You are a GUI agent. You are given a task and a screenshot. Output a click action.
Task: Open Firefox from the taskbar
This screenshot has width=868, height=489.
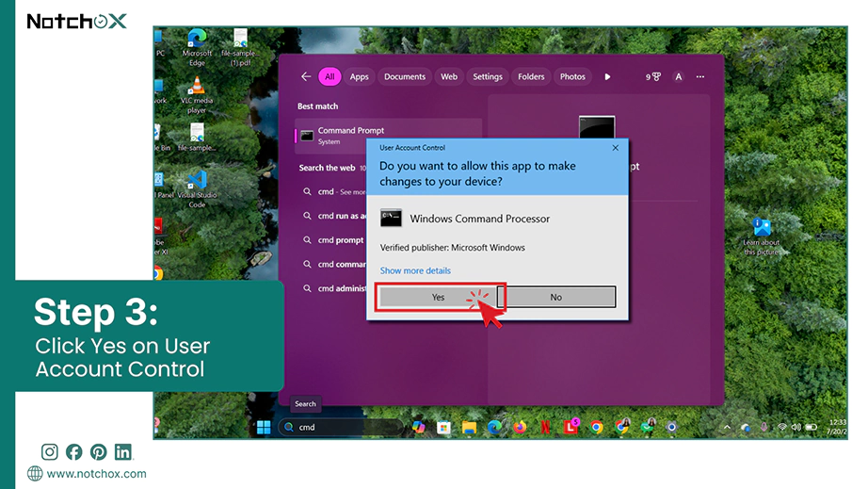520,427
